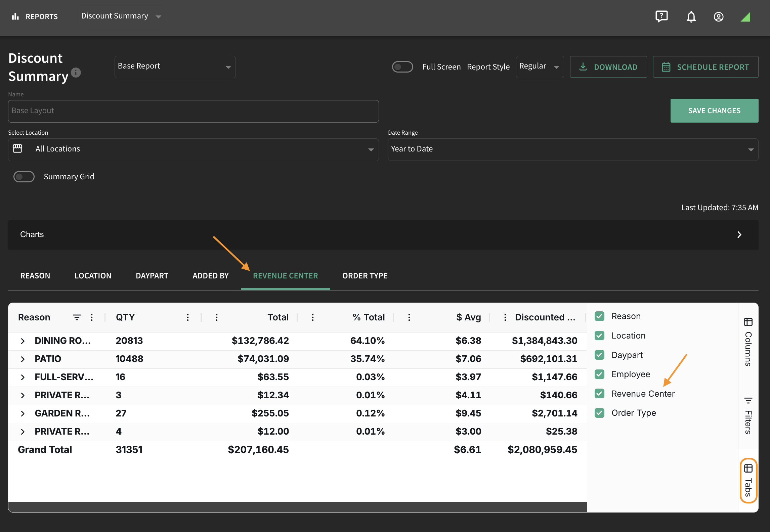Click the info icon beside Discount Summary
Screen dimensions: 770x532
(x=76, y=73)
